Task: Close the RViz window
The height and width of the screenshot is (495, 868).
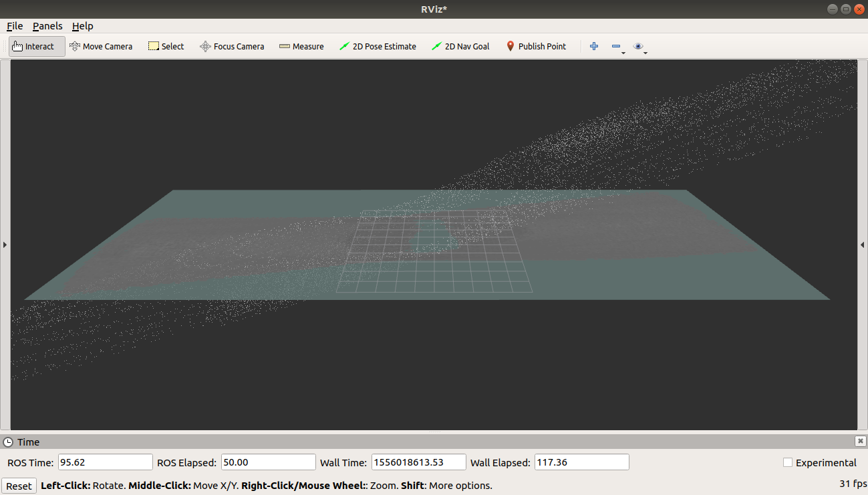Action: [859, 9]
